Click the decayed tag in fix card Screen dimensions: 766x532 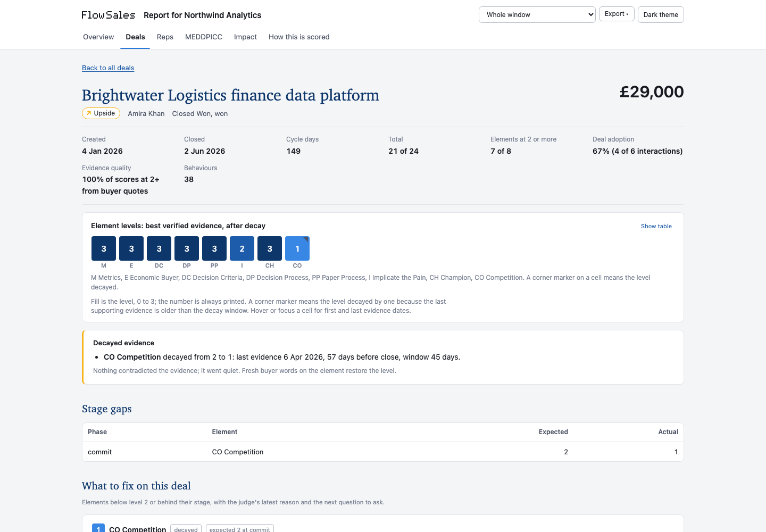[x=186, y=529]
